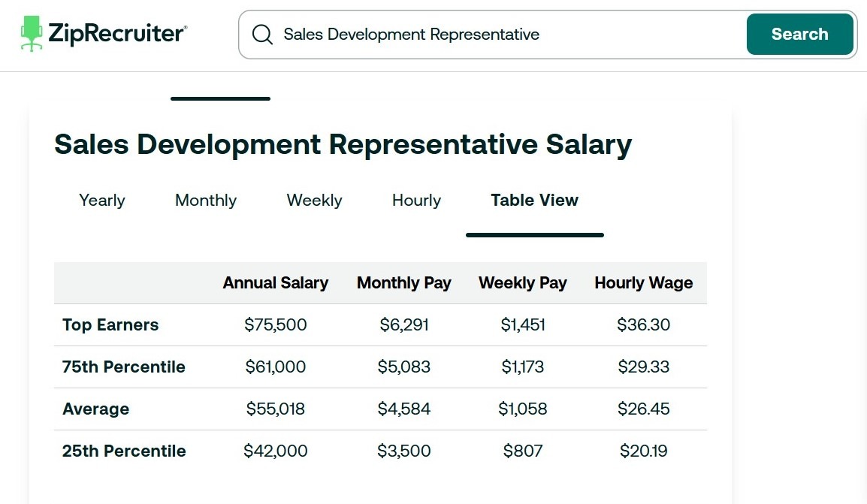Click the Annual Salary column header

tap(276, 283)
